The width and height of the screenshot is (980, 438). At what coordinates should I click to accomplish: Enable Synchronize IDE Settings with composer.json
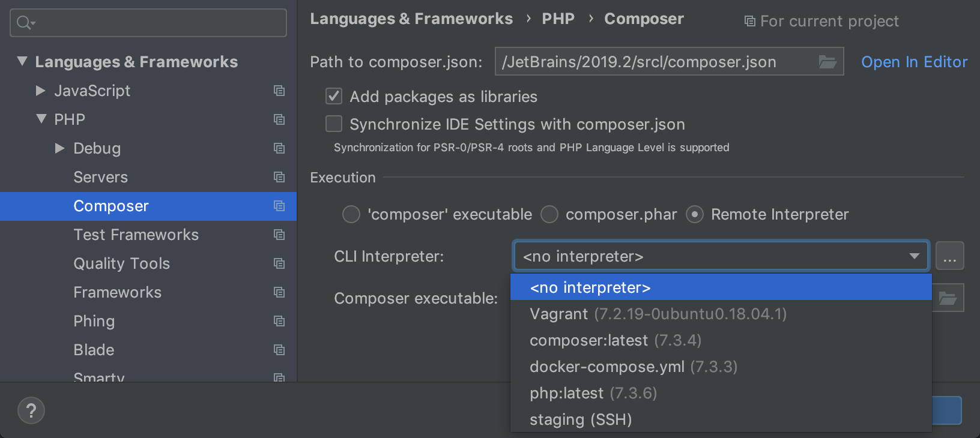point(334,124)
